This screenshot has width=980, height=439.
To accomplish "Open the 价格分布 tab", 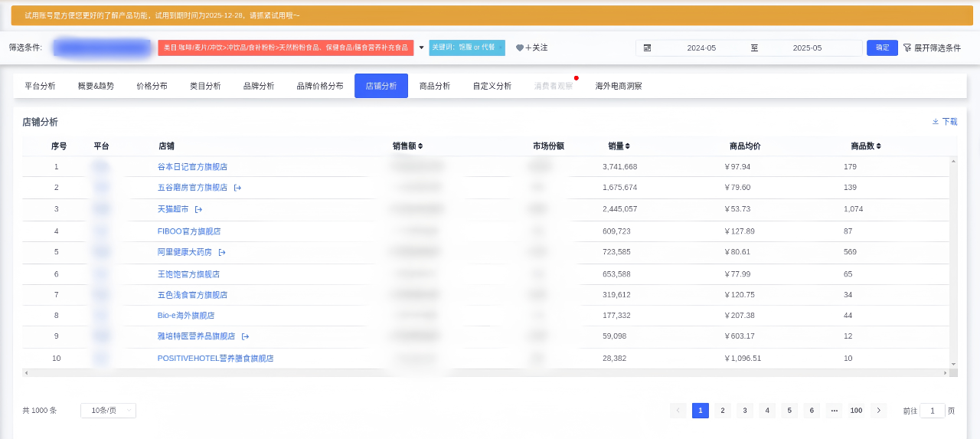I will tap(152, 86).
